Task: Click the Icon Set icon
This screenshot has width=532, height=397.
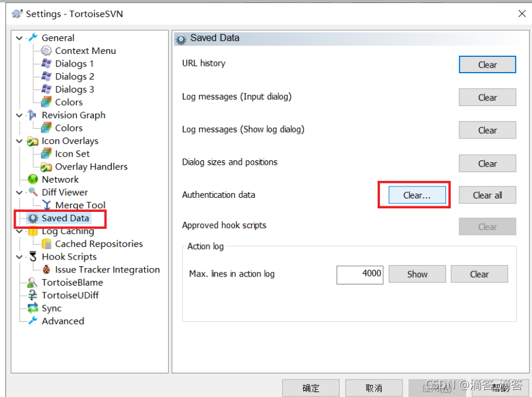Action: click(x=46, y=154)
